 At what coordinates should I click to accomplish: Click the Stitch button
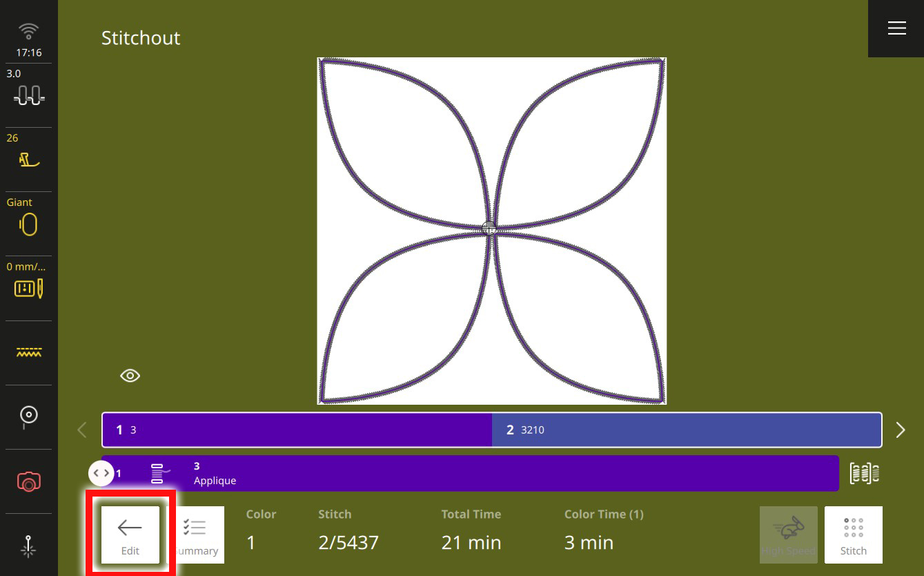(x=854, y=535)
